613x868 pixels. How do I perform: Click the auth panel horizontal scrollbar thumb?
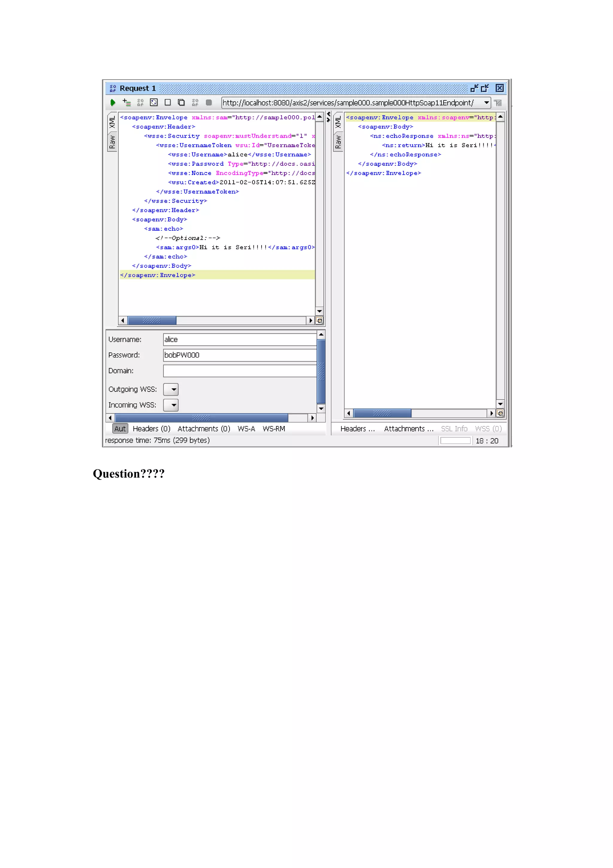201,418
